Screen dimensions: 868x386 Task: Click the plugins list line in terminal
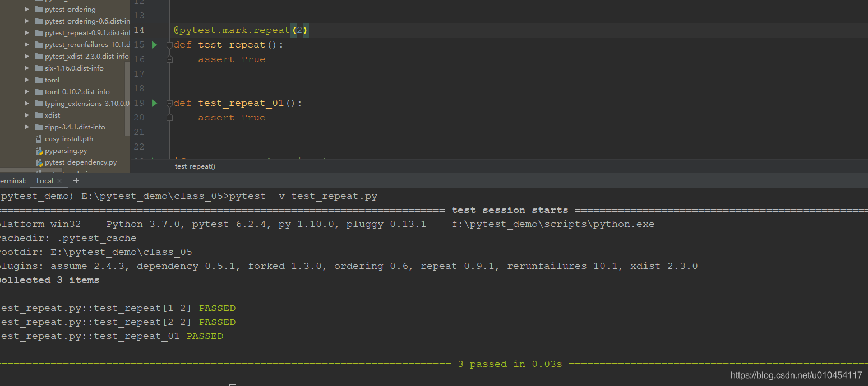click(x=348, y=266)
